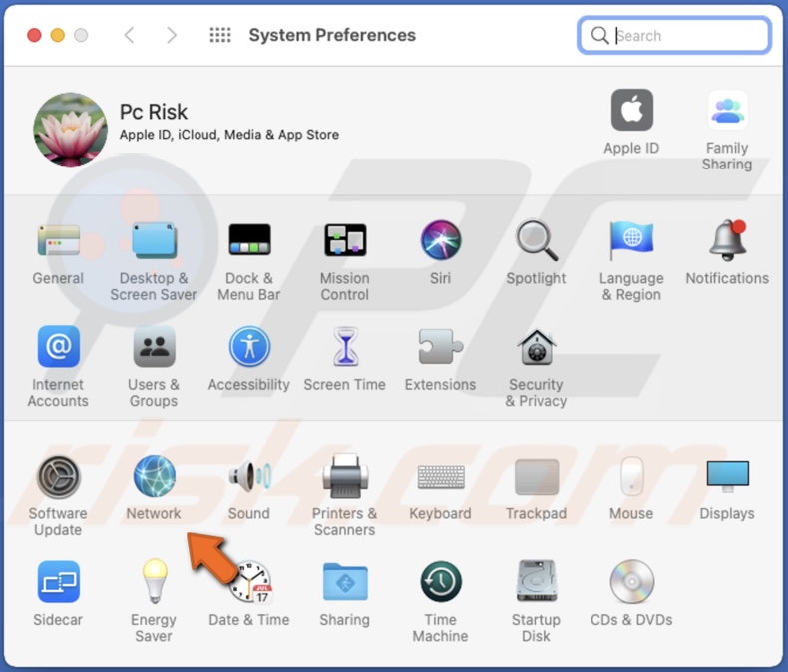Open Printers & Scanners settings
The image size is (788, 672).
click(x=345, y=476)
